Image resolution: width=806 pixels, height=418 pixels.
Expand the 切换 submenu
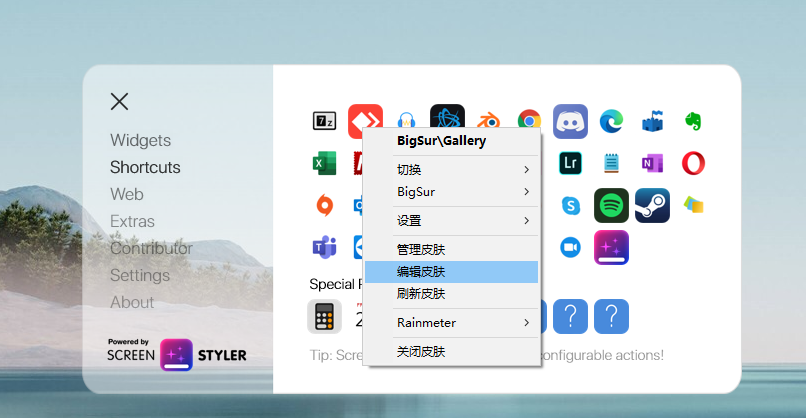[x=452, y=169]
